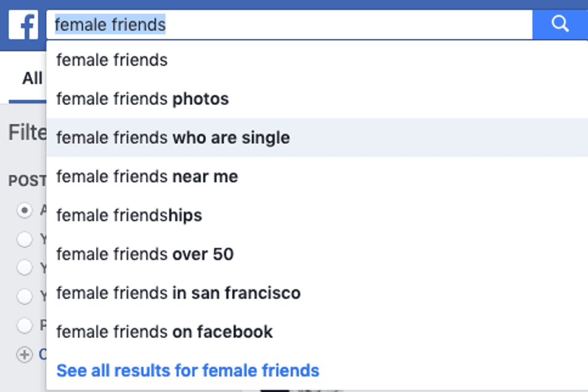Select the fourth radio button under POST
Screen dimensions: 588x392
[25, 296]
